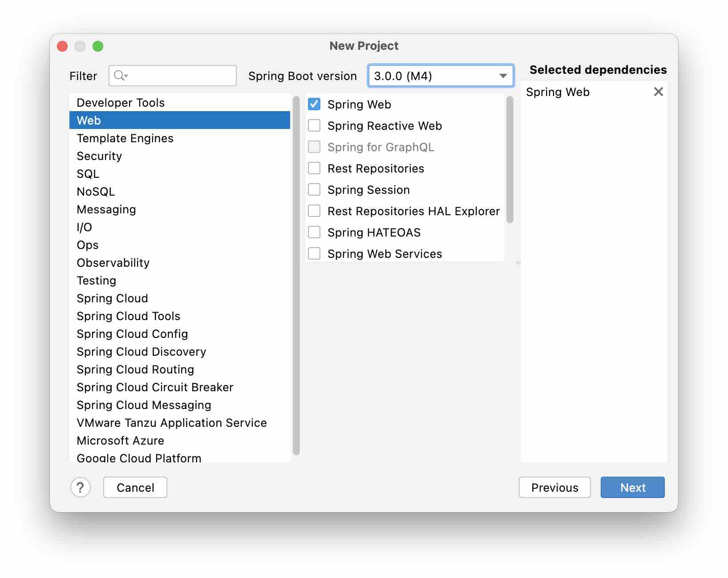Open the Spring Boot version dropdown
Image resolution: width=728 pixels, height=578 pixels.
(502, 76)
